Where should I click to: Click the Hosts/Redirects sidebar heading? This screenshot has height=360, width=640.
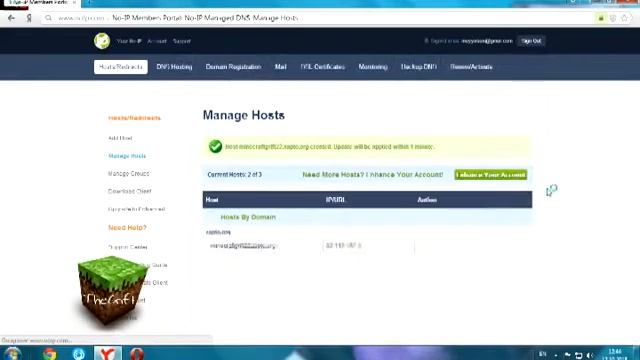point(134,118)
